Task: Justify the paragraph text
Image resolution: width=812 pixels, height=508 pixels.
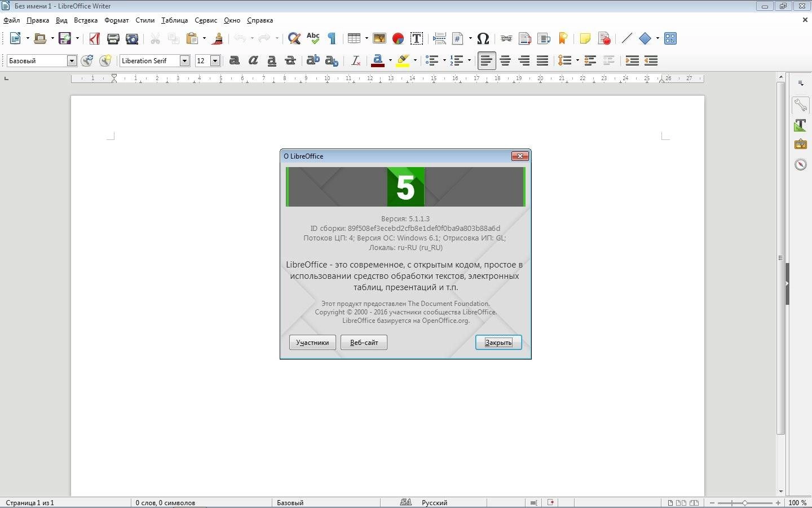Action: point(542,60)
